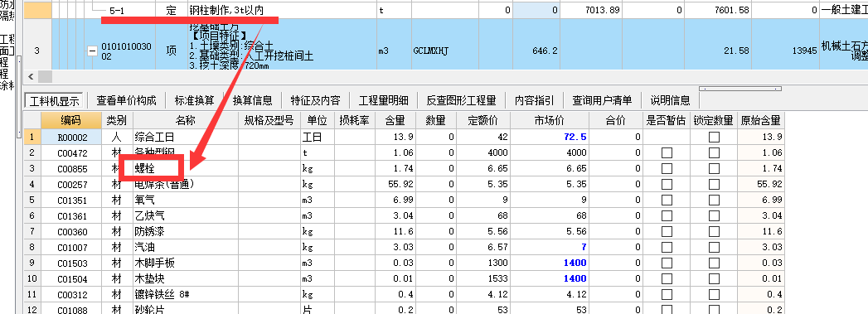
Task: Select the 钢柱制作,3t以内 quota row name
Action: coord(282,10)
